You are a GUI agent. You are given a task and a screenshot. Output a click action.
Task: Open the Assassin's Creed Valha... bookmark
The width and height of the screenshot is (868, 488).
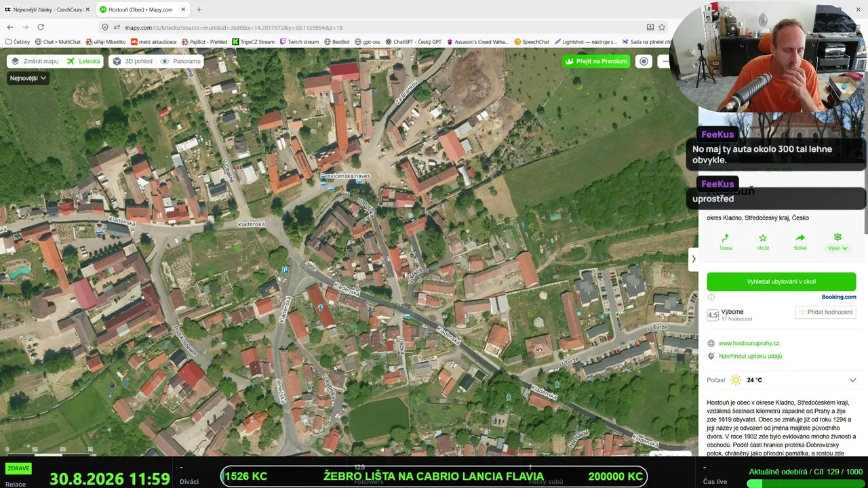(477, 42)
